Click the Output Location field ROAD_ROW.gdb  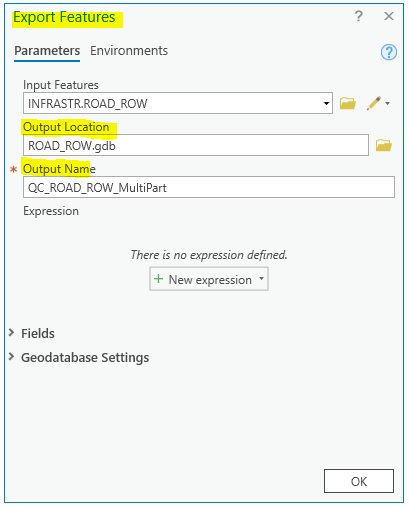(x=196, y=145)
